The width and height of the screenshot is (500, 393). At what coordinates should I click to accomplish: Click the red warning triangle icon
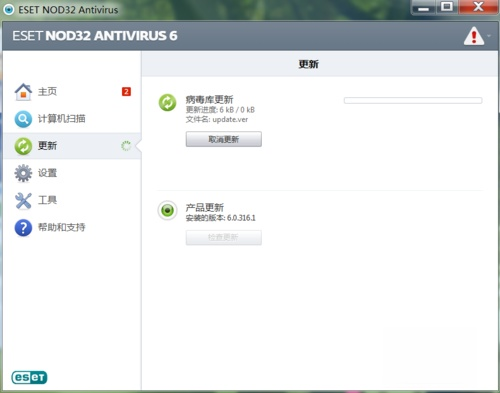pyautogui.click(x=474, y=36)
